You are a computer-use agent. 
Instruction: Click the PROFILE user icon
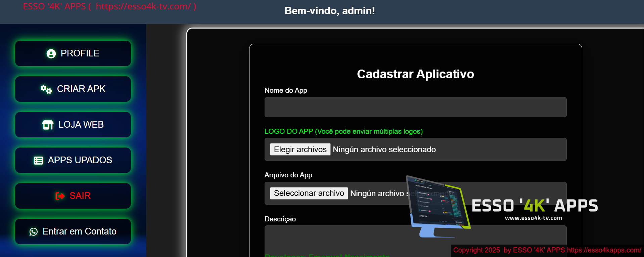coord(51,54)
